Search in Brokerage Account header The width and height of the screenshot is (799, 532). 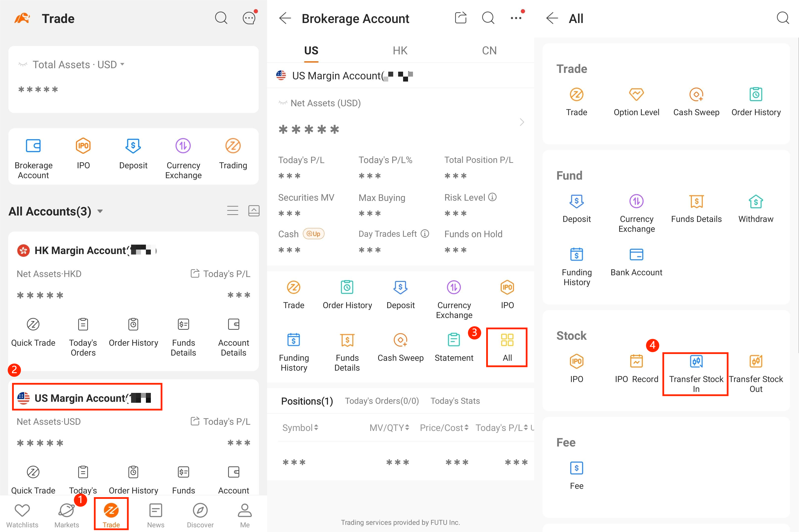[x=488, y=18]
